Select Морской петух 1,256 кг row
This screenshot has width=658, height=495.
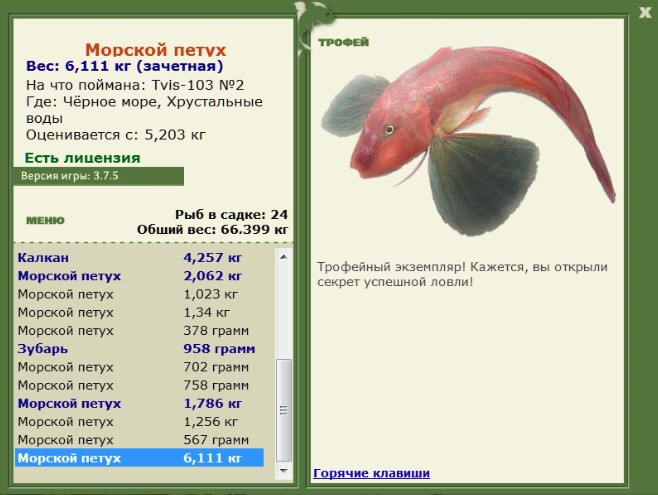click(139, 422)
